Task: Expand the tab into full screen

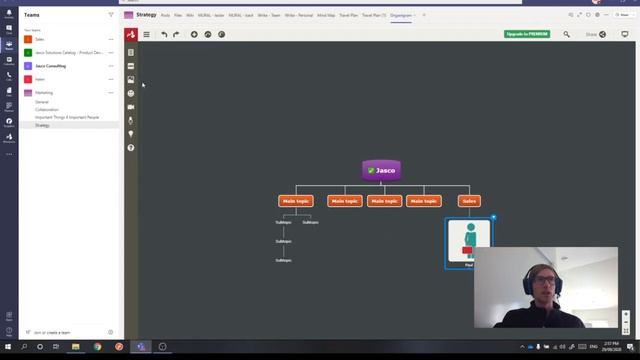Action: tap(579, 15)
